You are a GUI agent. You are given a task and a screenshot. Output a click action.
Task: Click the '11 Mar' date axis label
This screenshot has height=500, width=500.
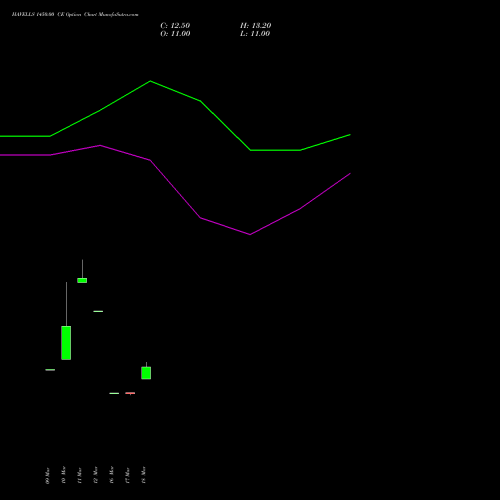pyautogui.click(x=80, y=476)
